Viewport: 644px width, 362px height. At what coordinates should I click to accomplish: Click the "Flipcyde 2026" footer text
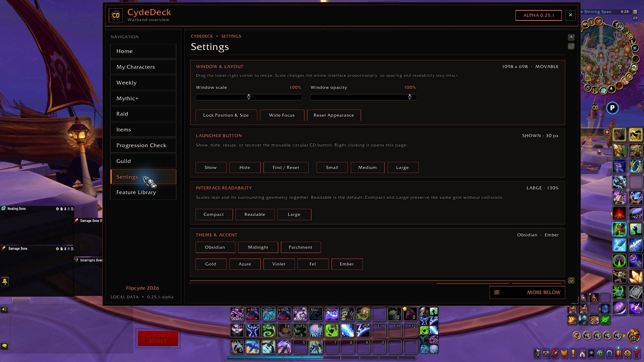pyautogui.click(x=143, y=288)
